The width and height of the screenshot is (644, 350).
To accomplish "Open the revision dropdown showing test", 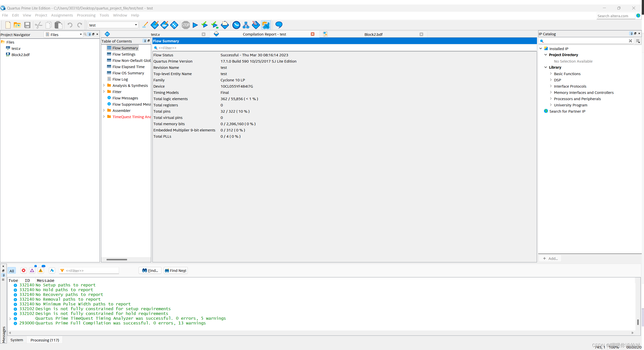I will (113, 25).
